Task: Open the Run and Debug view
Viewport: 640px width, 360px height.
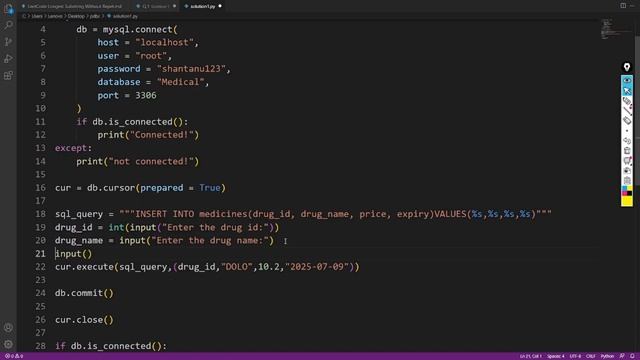Action: (8, 59)
